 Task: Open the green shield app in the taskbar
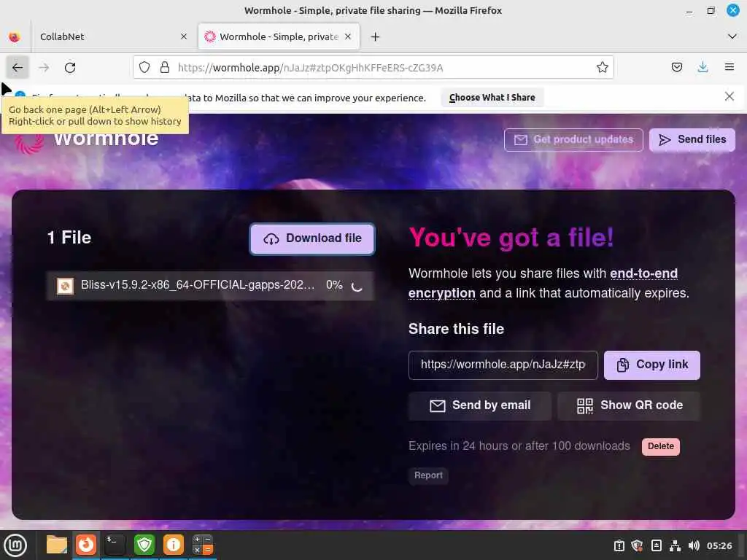pyautogui.click(x=144, y=545)
